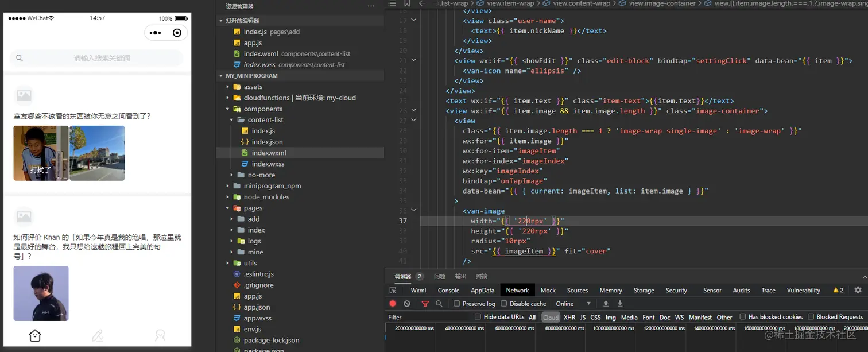
Task: Open the Sources tab
Action: coord(578,291)
